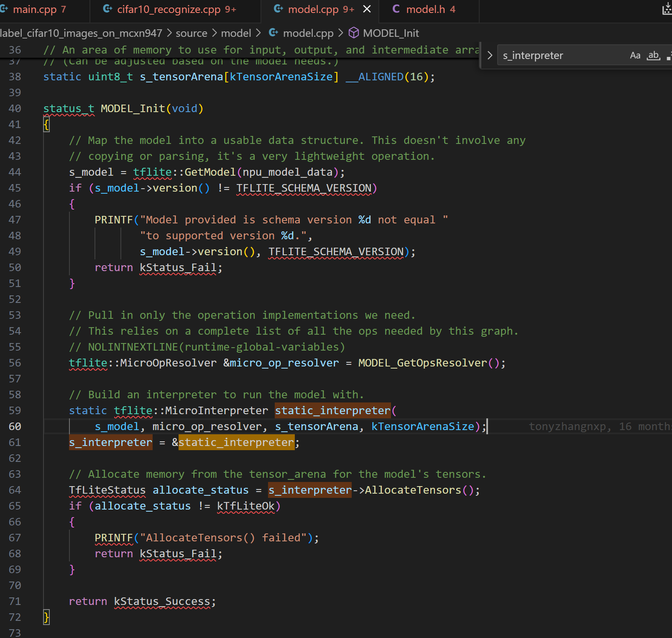Click the status_t return type on line 40
Screen dimensions: 672x638
tap(69, 108)
